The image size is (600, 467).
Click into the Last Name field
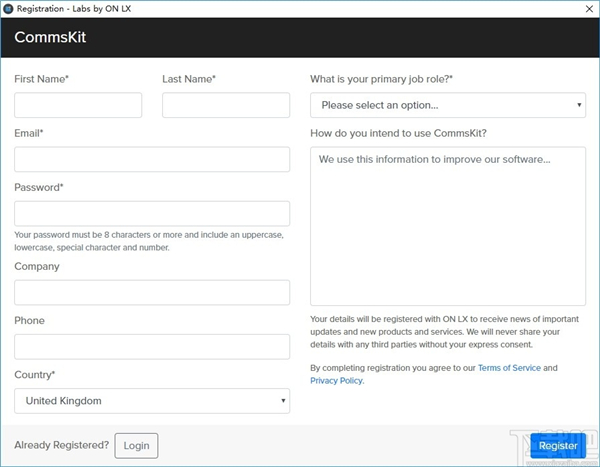[x=225, y=105]
